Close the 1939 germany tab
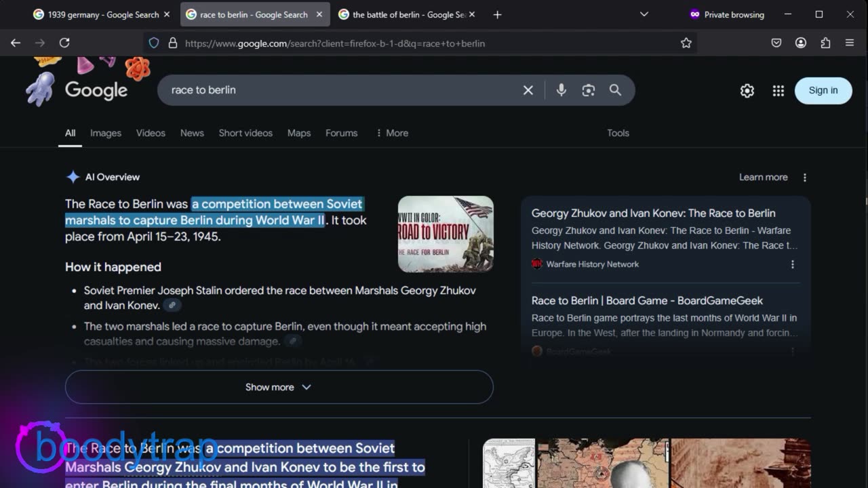Viewport: 868px width, 488px height. pos(167,14)
